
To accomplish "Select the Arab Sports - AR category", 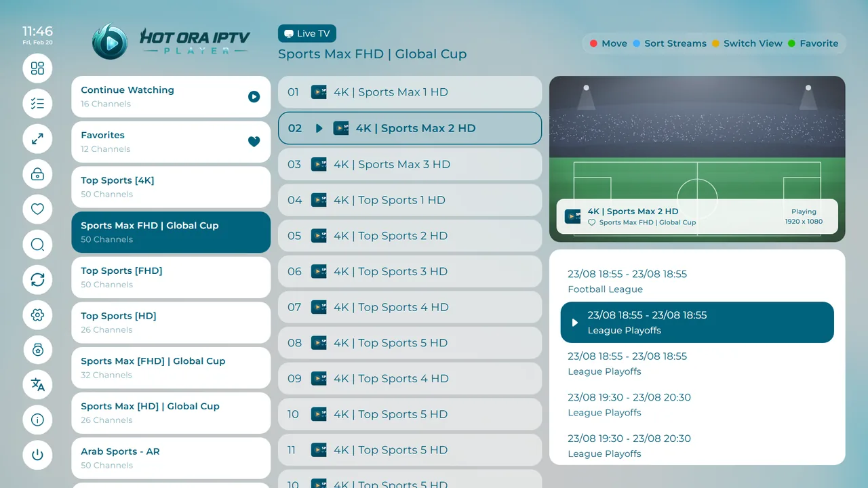I will tap(171, 458).
